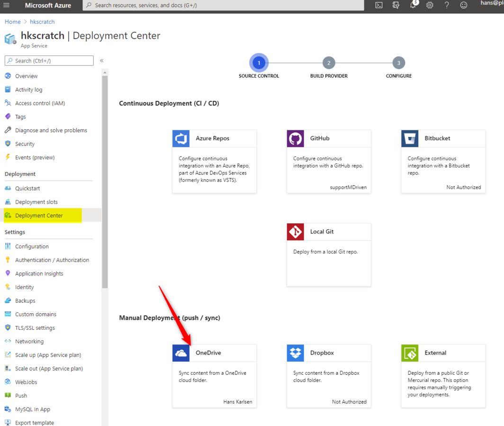Click the Local Git icon
The image size is (504, 426).
coord(296,232)
